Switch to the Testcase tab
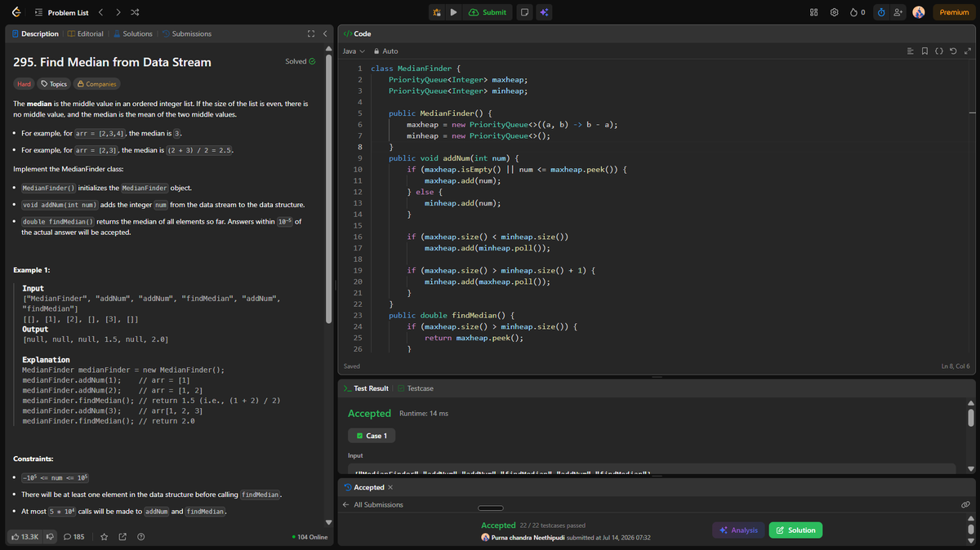 click(x=416, y=388)
